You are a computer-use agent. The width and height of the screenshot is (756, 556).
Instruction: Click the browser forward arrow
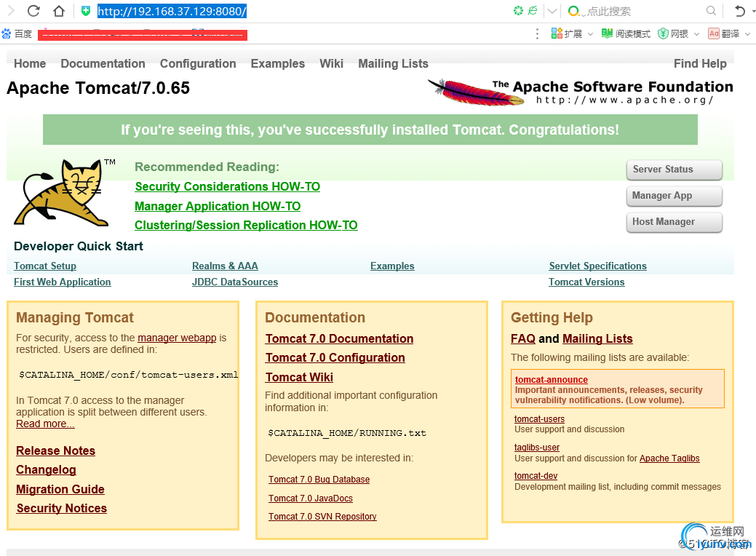click(x=11, y=11)
